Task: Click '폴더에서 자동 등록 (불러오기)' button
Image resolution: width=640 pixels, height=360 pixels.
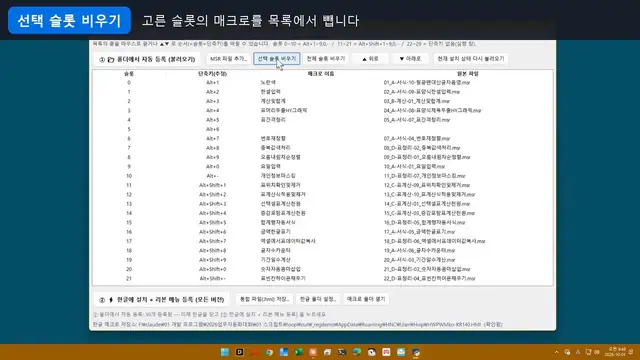Action: (147, 59)
